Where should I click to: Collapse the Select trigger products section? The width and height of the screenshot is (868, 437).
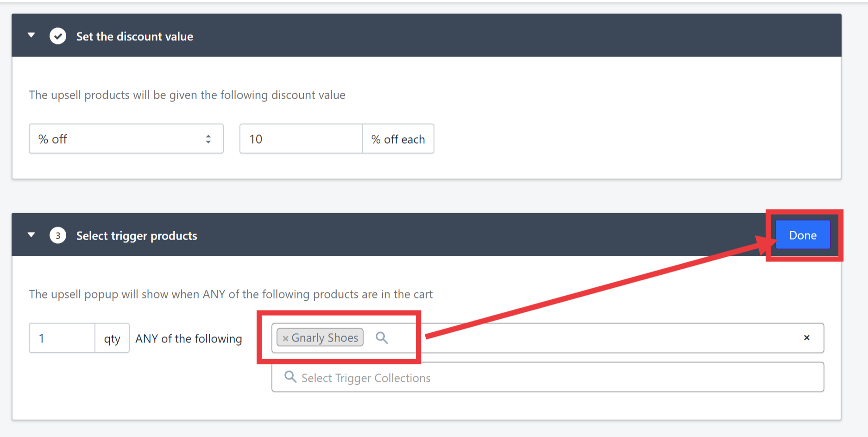pyautogui.click(x=31, y=234)
